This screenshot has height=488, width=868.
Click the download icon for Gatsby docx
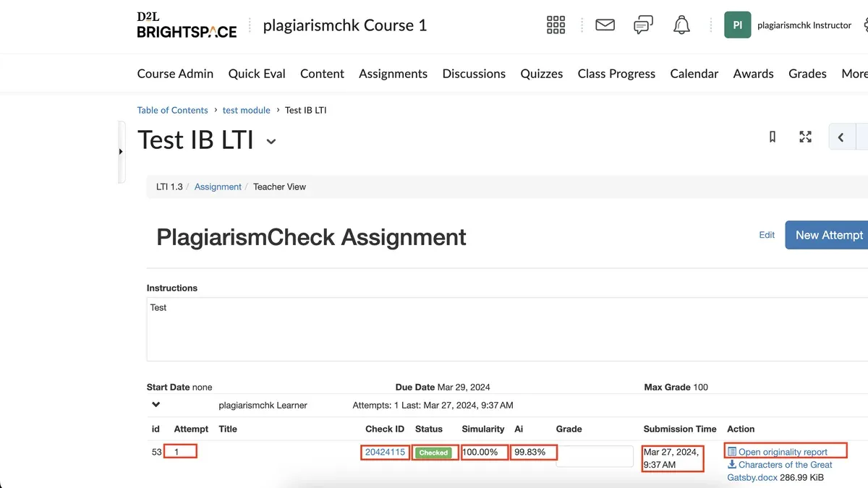pyautogui.click(x=731, y=465)
